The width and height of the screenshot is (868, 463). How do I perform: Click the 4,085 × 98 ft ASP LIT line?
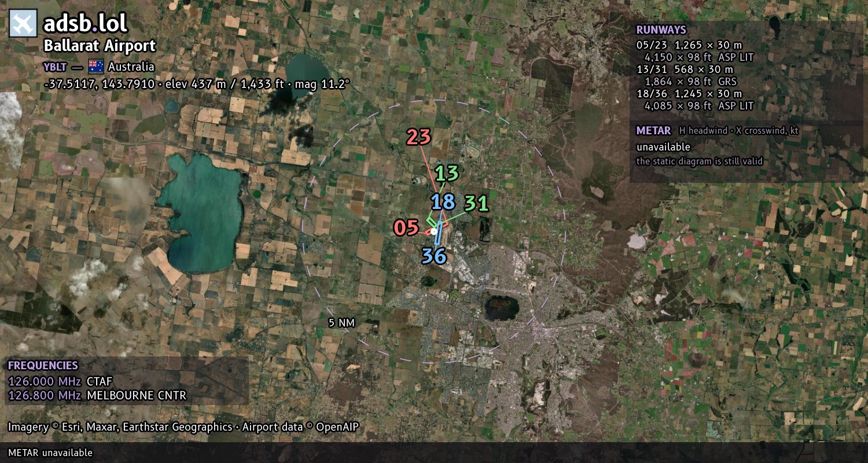(x=699, y=106)
